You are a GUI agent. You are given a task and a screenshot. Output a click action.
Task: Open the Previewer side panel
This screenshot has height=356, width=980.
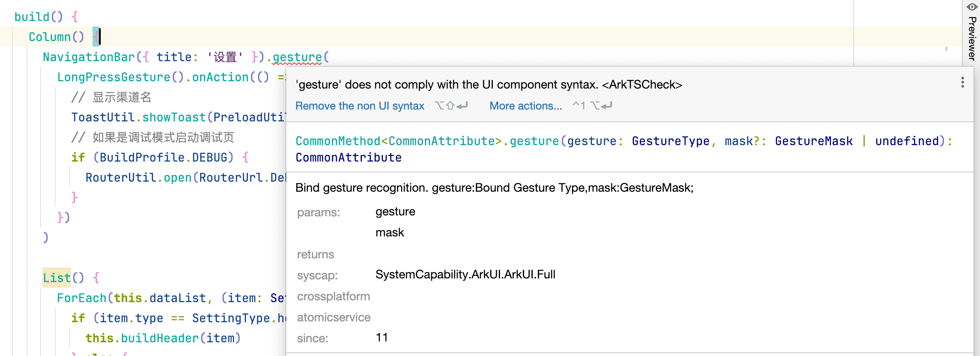click(972, 38)
